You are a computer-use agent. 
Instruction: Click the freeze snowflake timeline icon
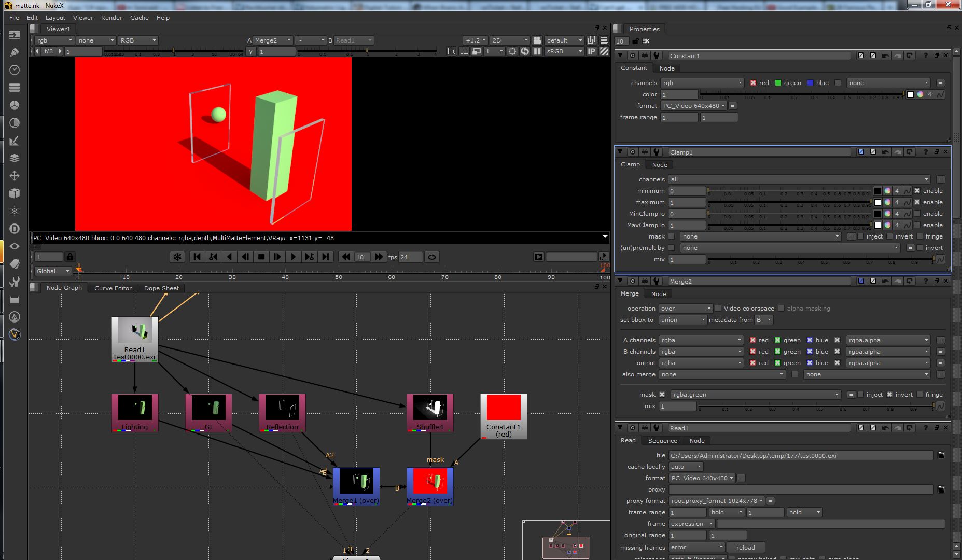[177, 257]
